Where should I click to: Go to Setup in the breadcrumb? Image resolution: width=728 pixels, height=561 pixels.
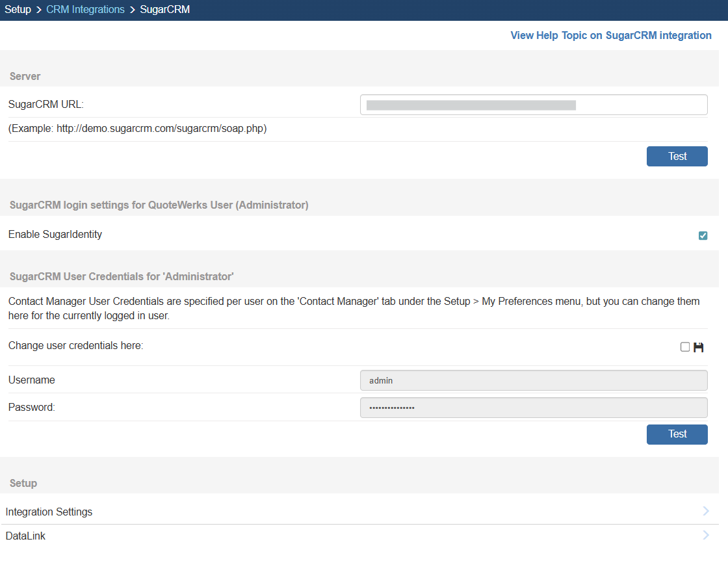(x=18, y=10)
